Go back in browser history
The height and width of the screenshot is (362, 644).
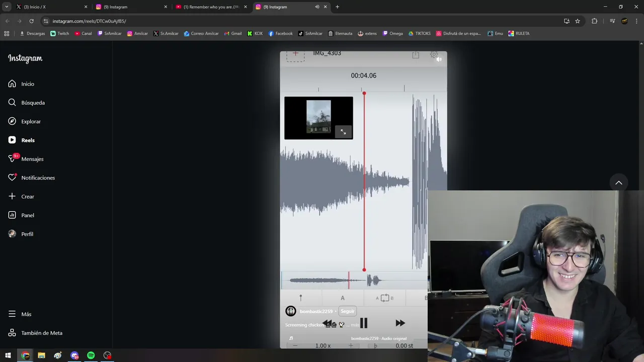[x=7, y=21]
